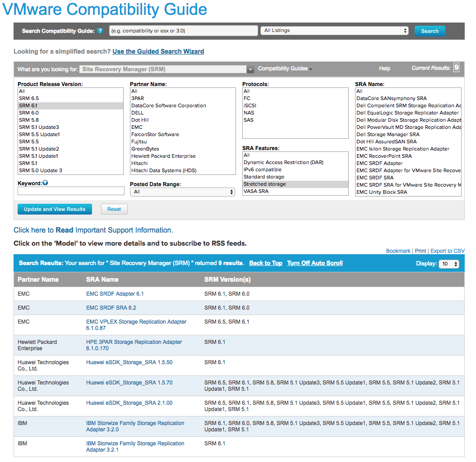The image size is (476, 462).
Task: Click the Partner Name column header
Action: coord(38,280)
